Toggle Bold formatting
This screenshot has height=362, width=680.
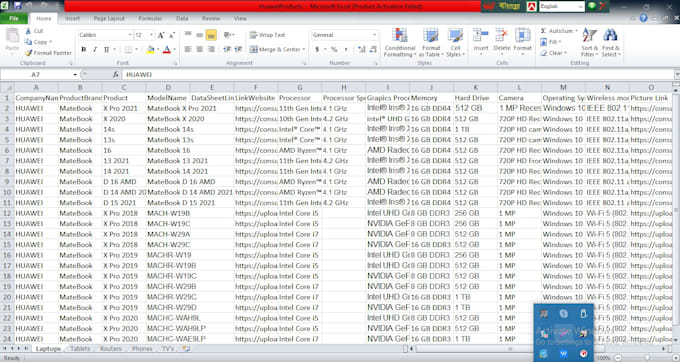84,50
